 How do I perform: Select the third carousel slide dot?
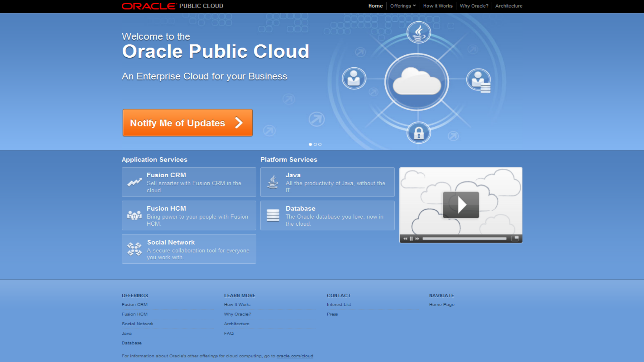click(x=320, y=144)
